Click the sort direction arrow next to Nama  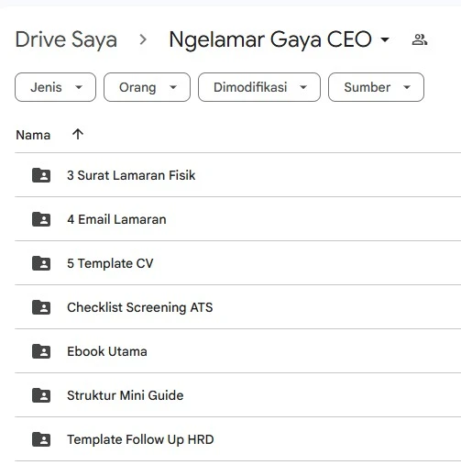78,134
